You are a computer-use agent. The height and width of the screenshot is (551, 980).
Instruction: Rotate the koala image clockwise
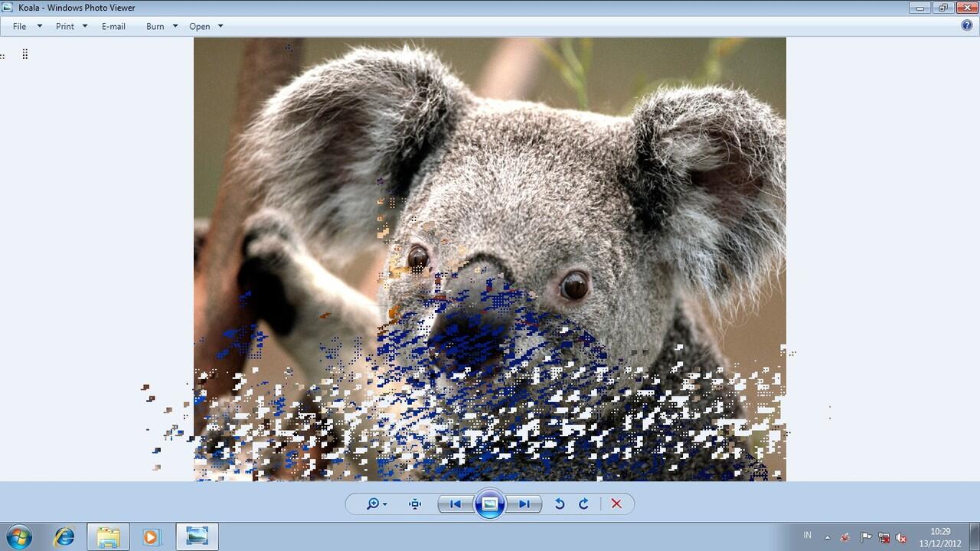click(x=583, y=504)
